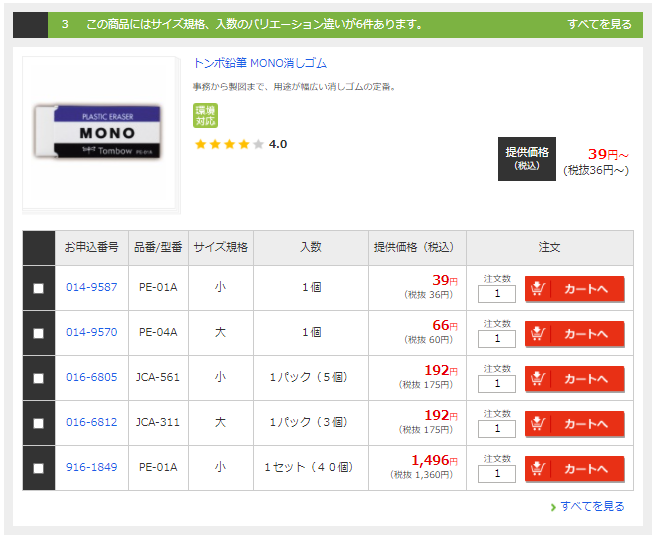This screenshot has width=661, height=543.
Task: Click the product description text under the title
Action: pos(294,87)
